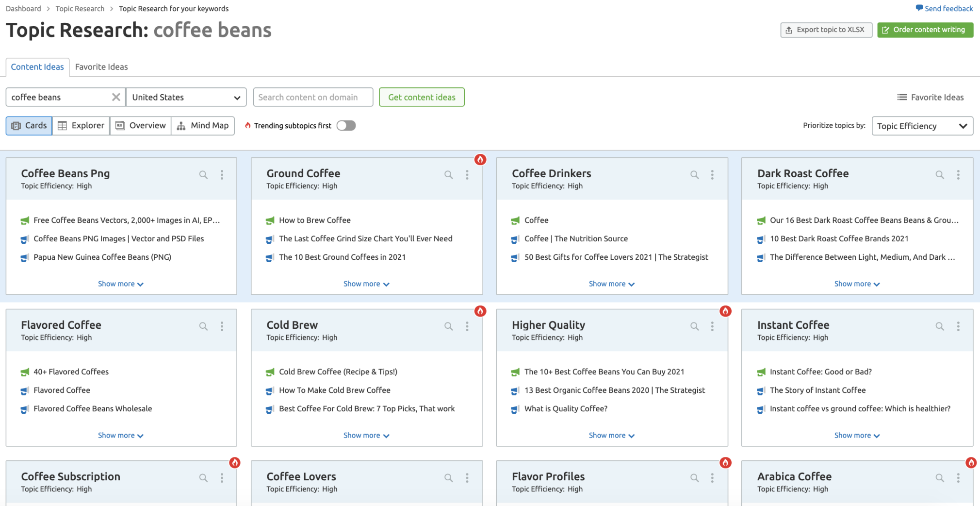Click search icon on Cold Brew card
Image resolution: width=980 pixels, height=506 pixels.
pos(449,326)
